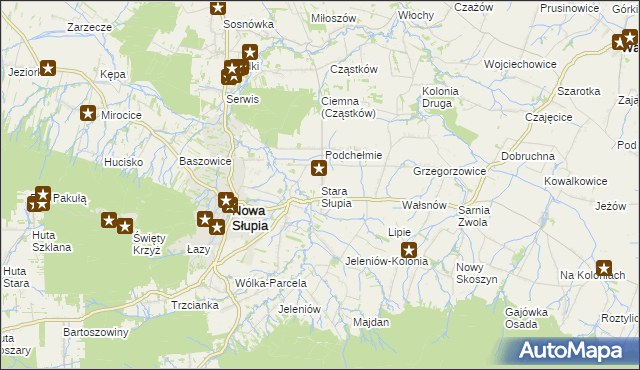Click the Wojciechowice label
The image size is (640, 370).
pos(520,64)
